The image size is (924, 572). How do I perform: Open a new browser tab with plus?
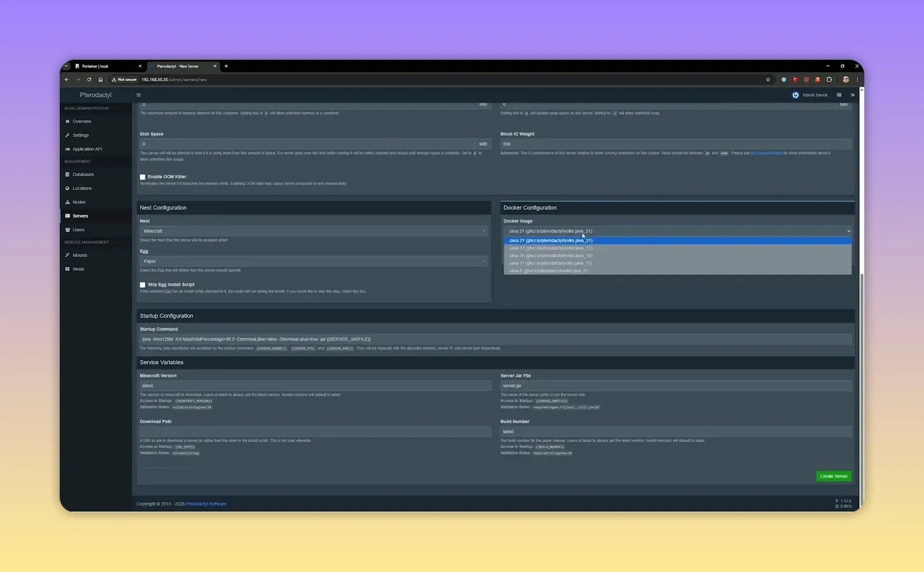click(x=226, y=66)
